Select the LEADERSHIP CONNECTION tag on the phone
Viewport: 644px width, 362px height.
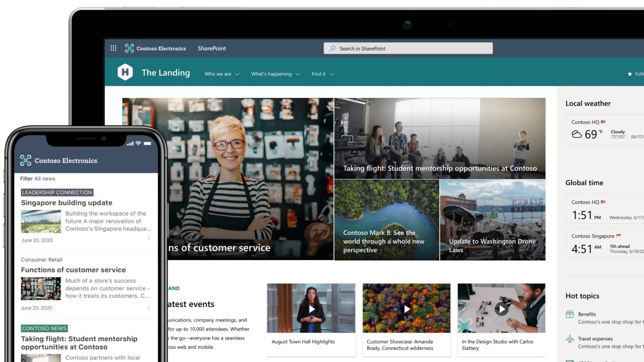click(x=57, y=192)
